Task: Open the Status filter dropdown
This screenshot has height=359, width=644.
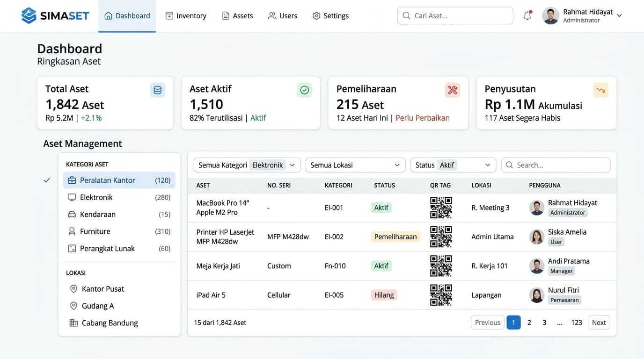Action: click(x=453, y=165)
